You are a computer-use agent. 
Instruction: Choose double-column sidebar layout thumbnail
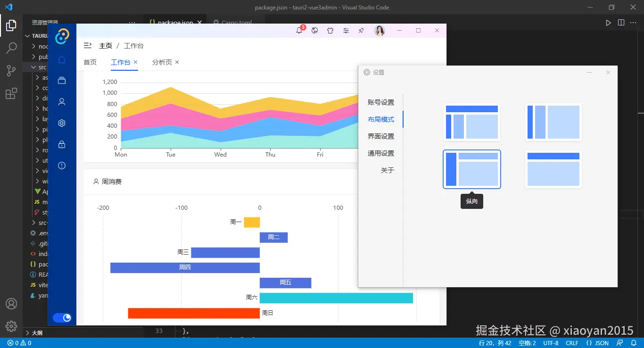click(553, 122)
